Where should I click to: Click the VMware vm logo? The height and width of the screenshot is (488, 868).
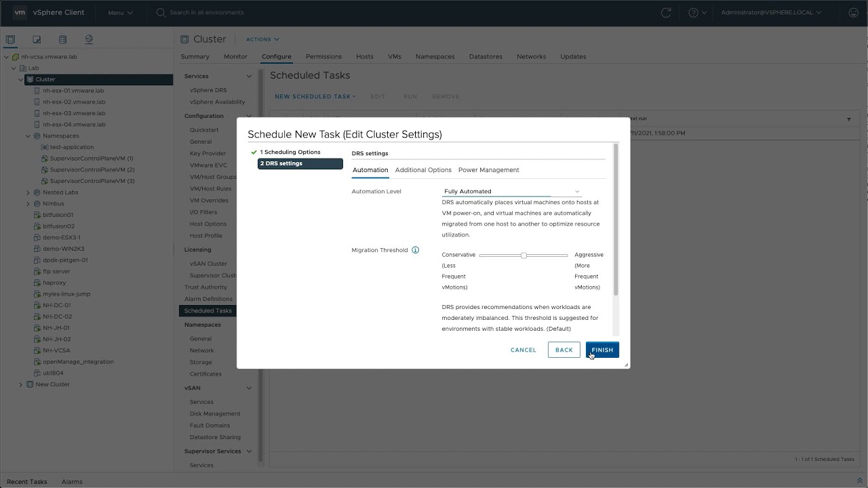click(20, 12)
